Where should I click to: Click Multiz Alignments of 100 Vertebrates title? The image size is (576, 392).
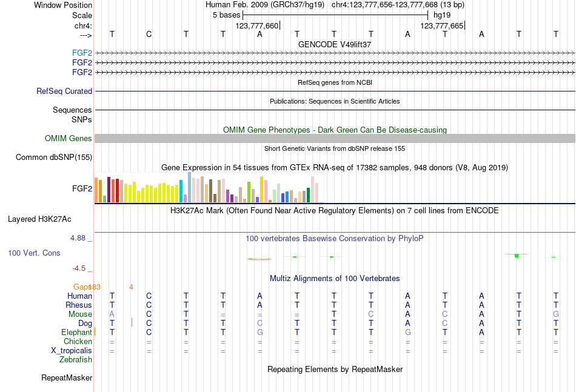(x=335, y=279)
